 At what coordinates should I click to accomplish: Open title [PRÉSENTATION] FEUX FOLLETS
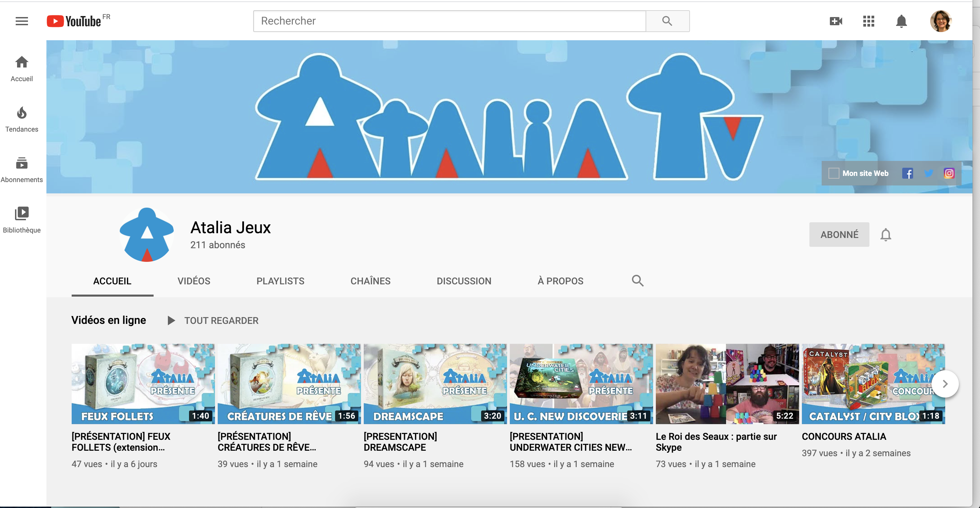point(121,442)
